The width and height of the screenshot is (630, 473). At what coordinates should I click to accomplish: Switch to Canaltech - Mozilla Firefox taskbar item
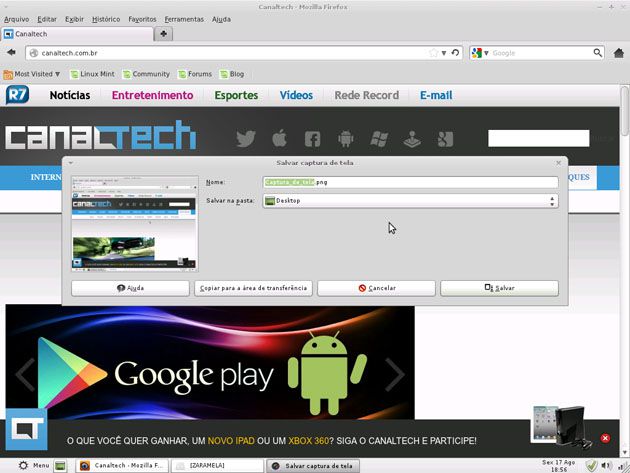coord(122,466)
